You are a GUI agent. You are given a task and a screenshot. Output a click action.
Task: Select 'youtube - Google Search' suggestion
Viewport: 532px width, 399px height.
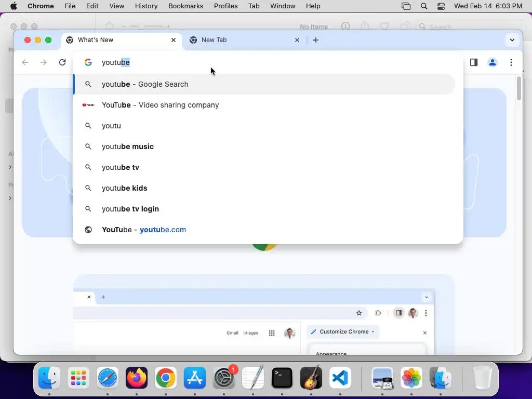264,84
